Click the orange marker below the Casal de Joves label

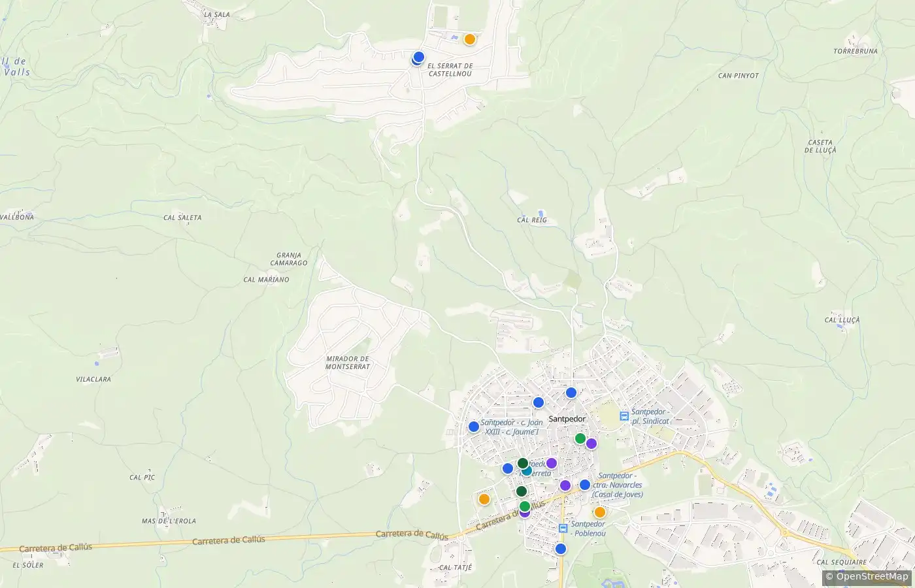click(599, 512)
